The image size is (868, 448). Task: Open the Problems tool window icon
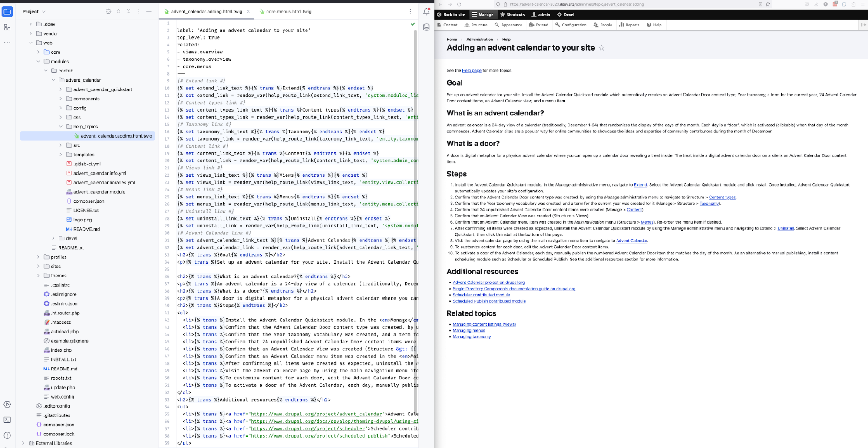[x=7, y=435]
